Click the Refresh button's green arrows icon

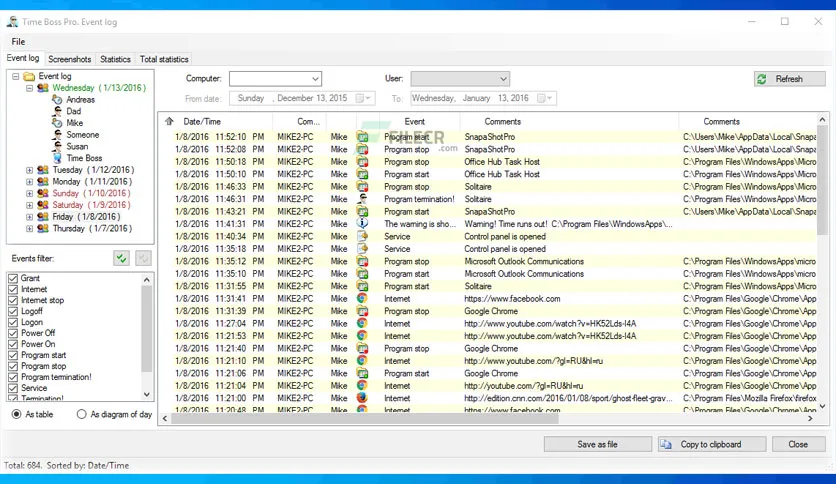[762, 79]
